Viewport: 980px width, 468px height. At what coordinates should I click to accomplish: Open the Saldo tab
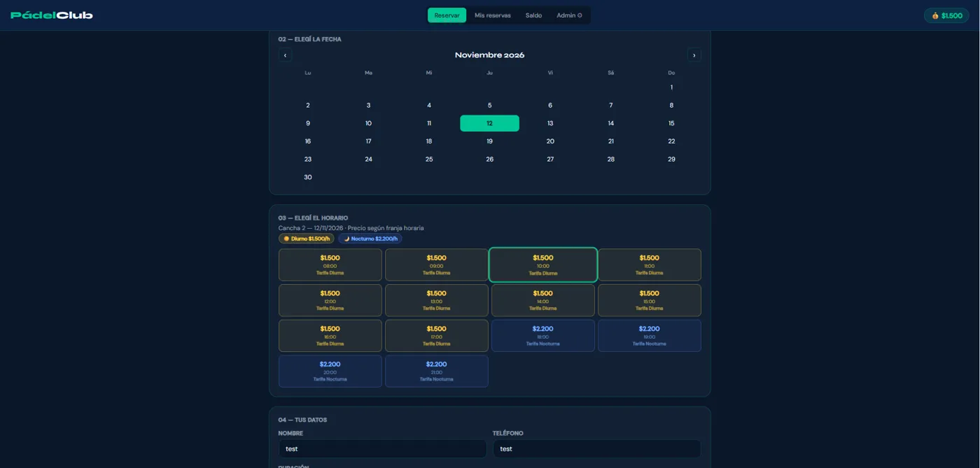533,15
